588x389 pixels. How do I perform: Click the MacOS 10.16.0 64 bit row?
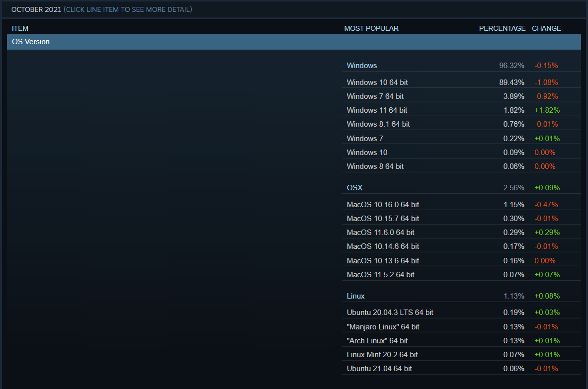[461, 205]
